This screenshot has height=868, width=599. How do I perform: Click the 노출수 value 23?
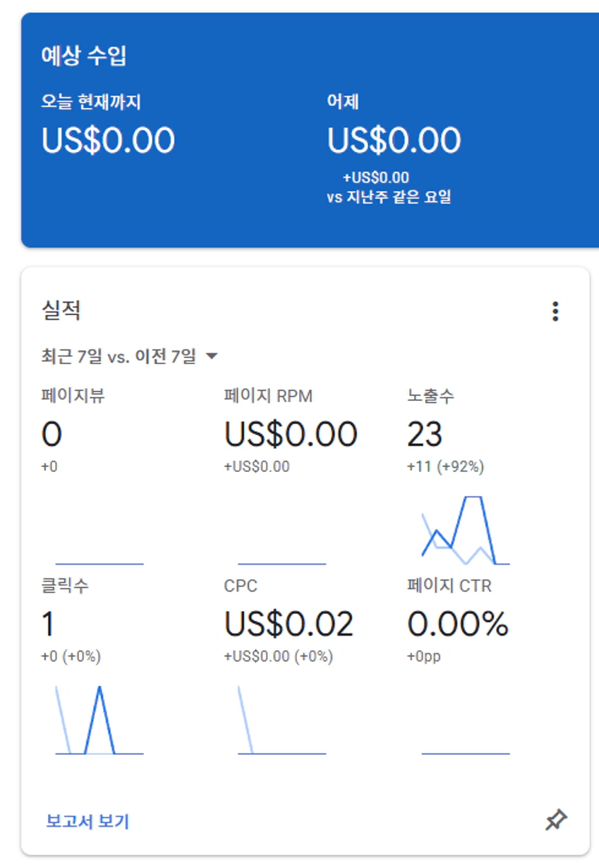click(x=424, y=434)
